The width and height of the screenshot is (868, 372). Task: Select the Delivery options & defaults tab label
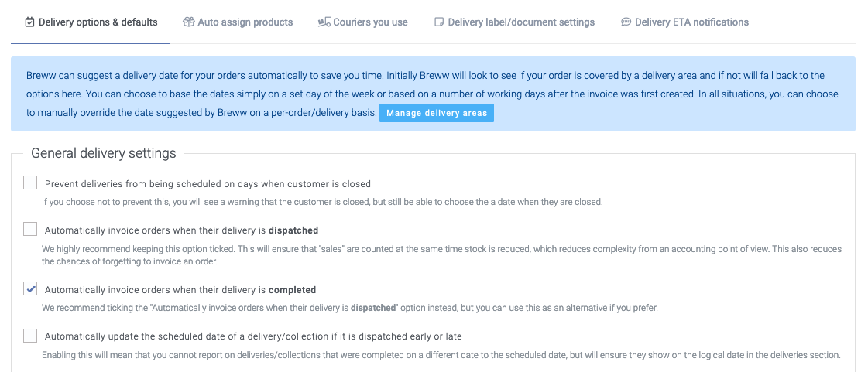(98, 22)
